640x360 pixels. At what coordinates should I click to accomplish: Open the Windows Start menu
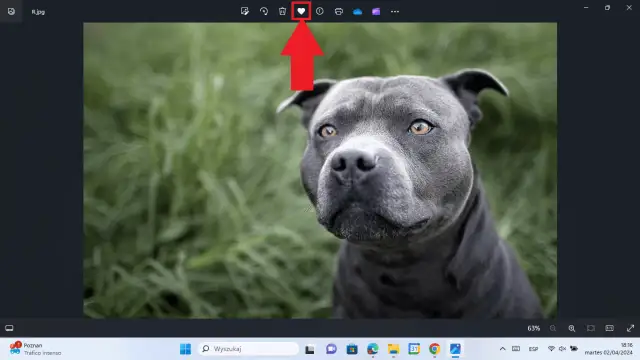pos(185,349)
